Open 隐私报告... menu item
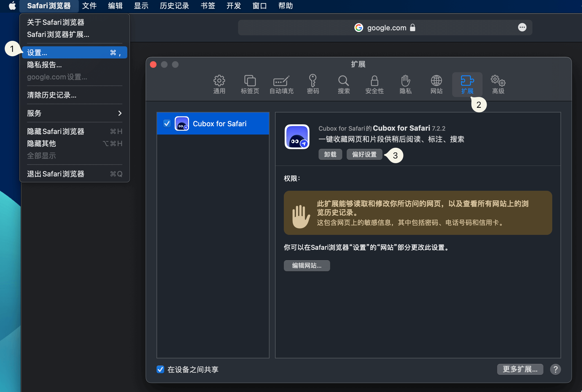 74,65
